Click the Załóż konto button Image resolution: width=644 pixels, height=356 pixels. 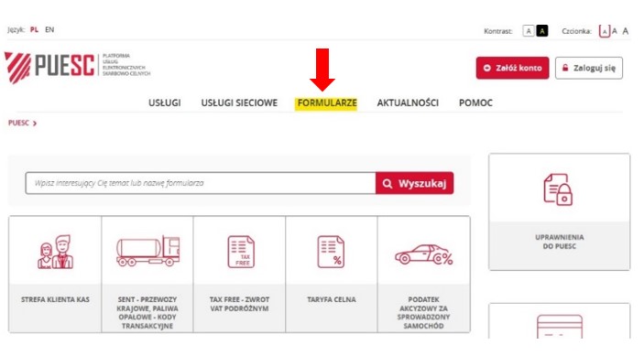click(513, 68)
